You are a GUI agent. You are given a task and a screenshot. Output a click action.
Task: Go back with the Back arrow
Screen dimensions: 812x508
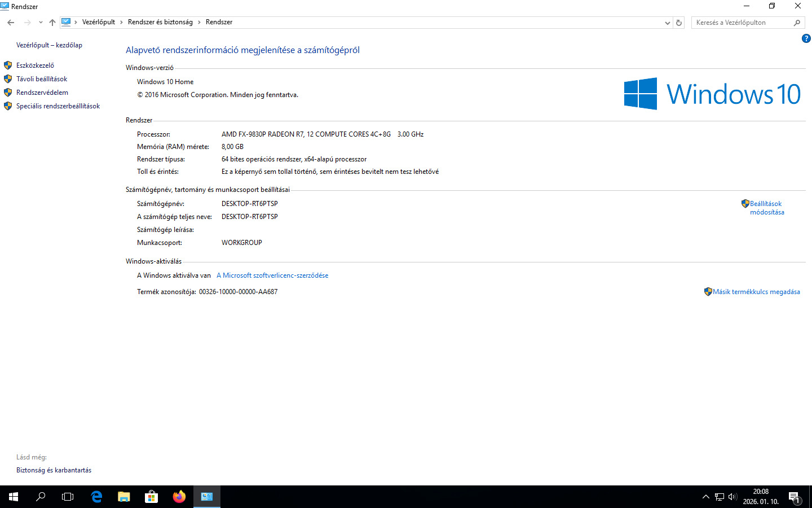[x=11, y=23]
